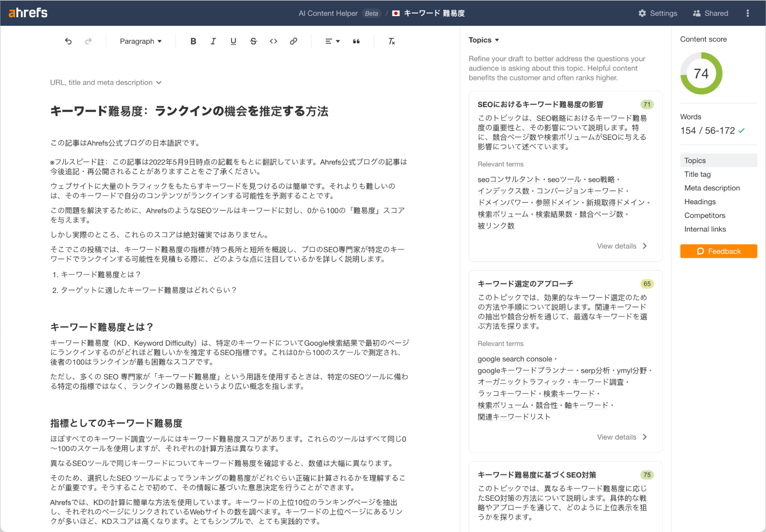The image size is (766, 532).
Task: Redo the last edit
Action: pyautogui.click(x=88, y=41)
